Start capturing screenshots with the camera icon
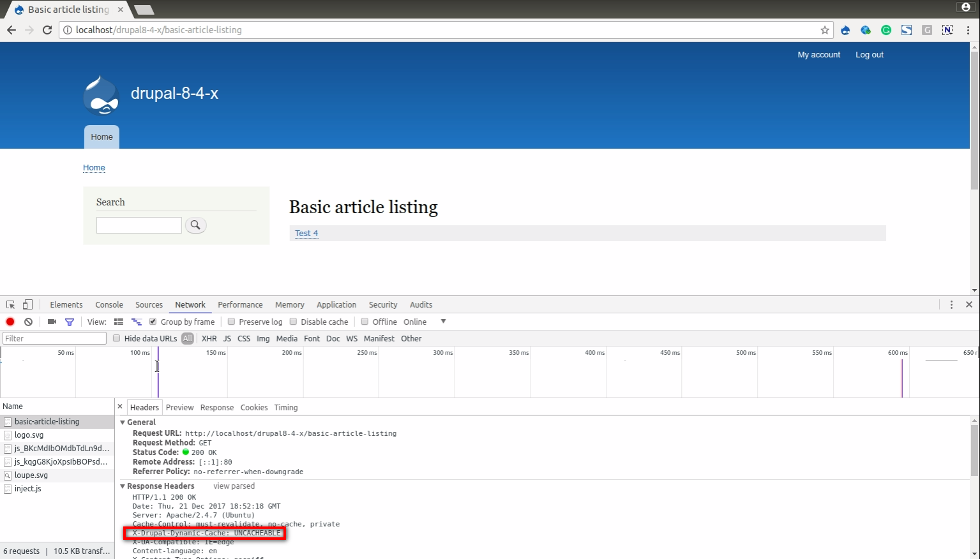Viewport: 980px width, 559px height. 52,322
